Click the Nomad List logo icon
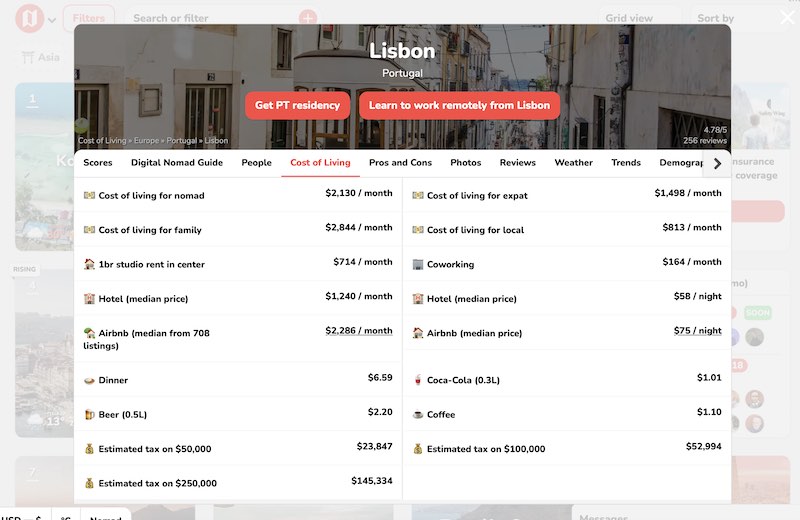The width and height of the screenshot is (800, 520). [29, 19]
